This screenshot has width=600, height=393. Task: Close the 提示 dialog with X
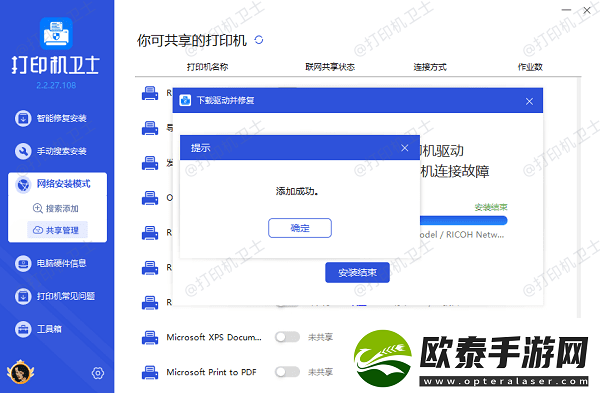point(405,148)
